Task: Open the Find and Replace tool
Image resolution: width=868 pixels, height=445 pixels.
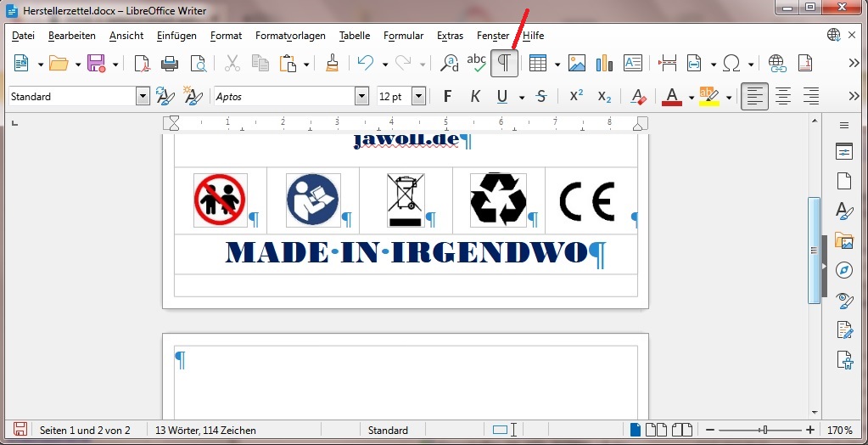Action: 449,64
